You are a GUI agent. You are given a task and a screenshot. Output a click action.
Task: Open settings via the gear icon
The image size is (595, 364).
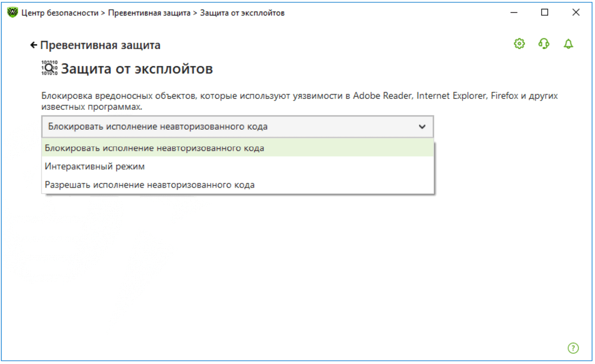519,44
